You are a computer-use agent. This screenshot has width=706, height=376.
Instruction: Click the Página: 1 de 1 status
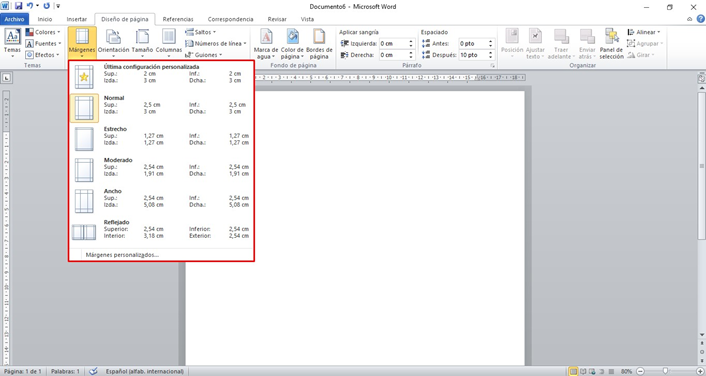click(23, 371)
